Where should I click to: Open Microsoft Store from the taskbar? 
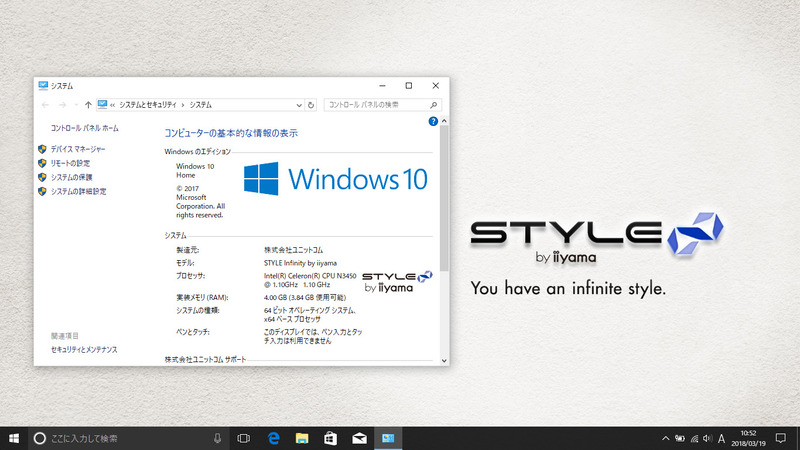click(331, 438)
